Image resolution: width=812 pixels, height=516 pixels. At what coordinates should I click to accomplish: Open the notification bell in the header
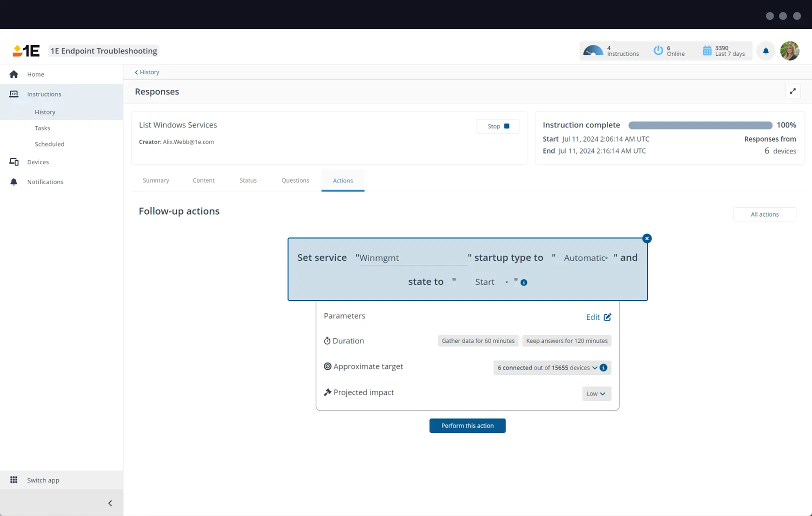pos(765,51)
